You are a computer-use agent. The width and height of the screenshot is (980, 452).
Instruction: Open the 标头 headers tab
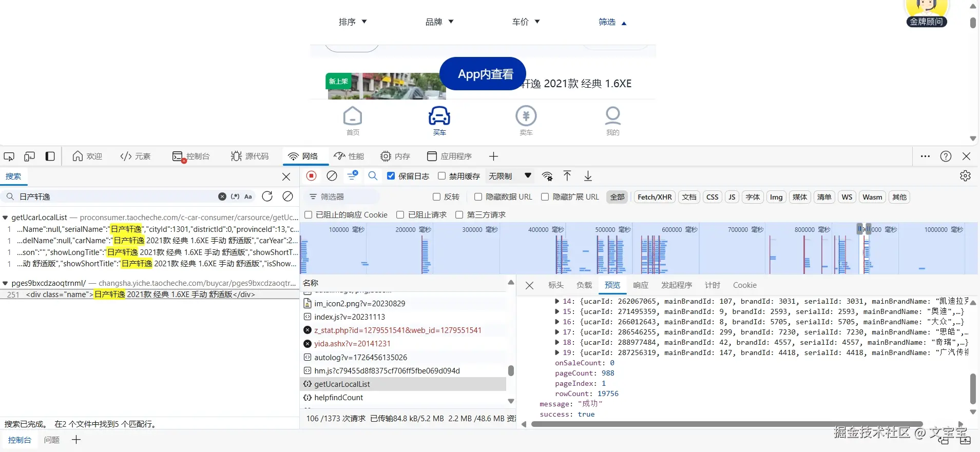pyautogui.click(x=556, y=285)
